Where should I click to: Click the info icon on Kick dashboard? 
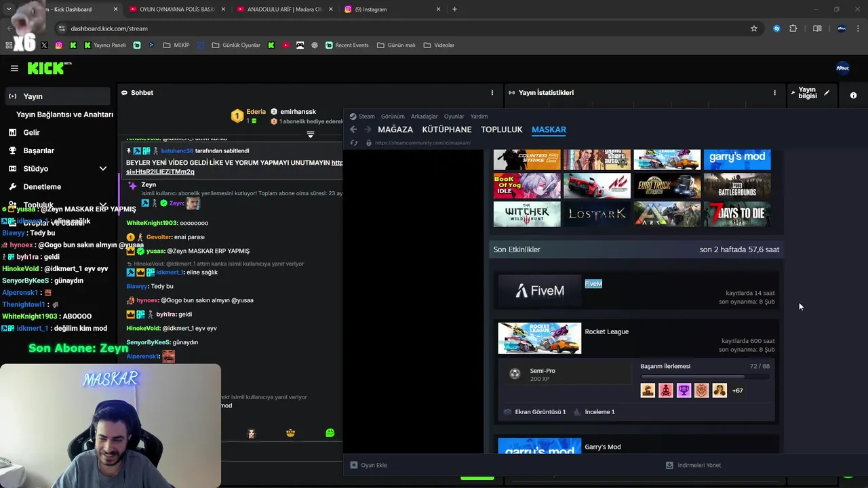853,96
